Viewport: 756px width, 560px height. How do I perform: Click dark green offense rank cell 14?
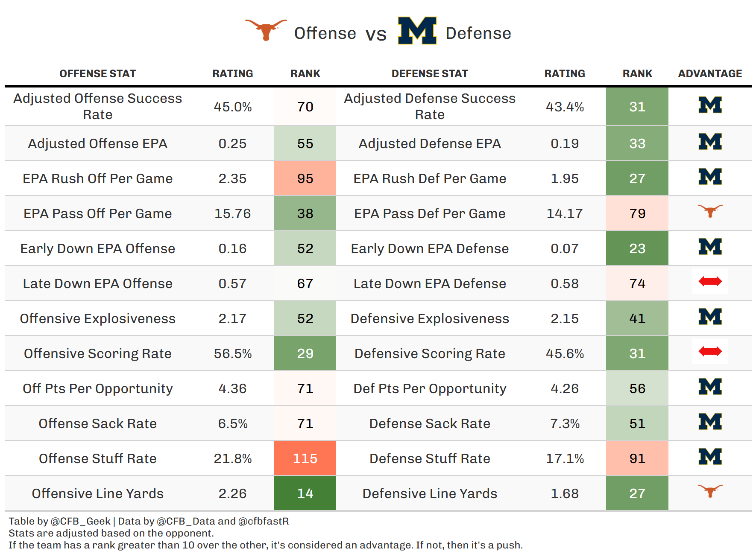305,493
